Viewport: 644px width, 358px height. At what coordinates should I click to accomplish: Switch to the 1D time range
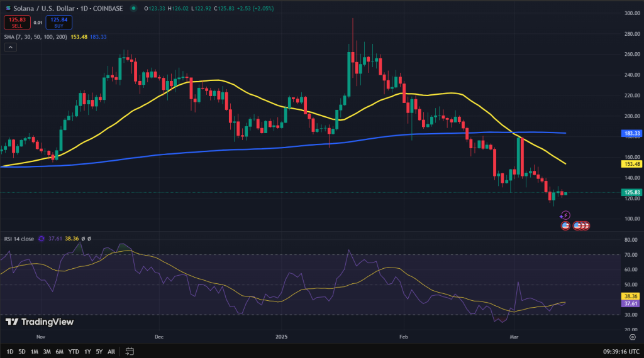(10, 352)
